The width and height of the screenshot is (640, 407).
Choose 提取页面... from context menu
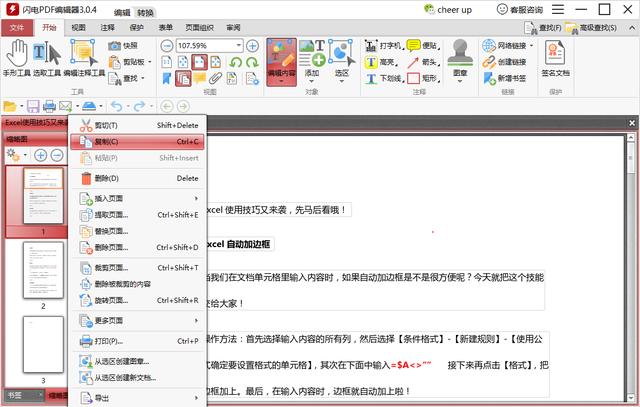137,215
